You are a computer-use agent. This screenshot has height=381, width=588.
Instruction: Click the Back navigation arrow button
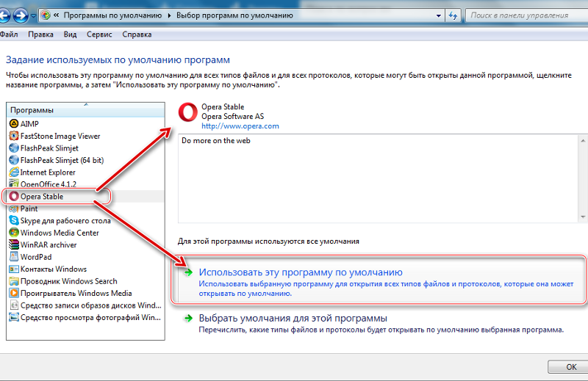coord(4,14)
